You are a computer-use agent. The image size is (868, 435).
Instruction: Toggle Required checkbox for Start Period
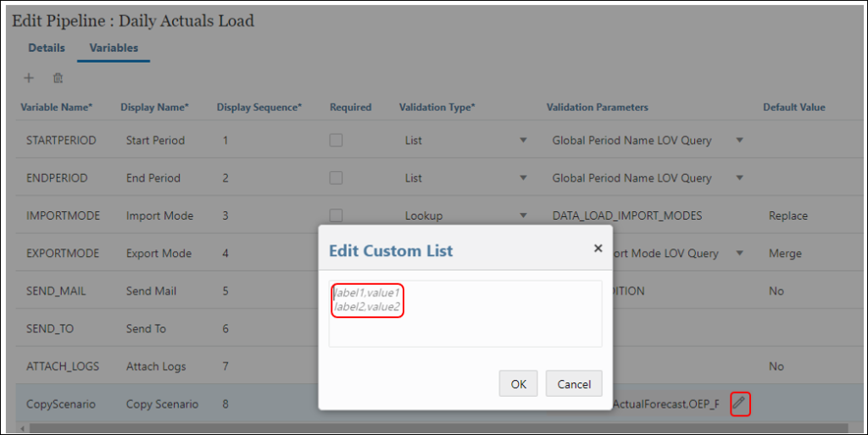click(x=336, y=140)
